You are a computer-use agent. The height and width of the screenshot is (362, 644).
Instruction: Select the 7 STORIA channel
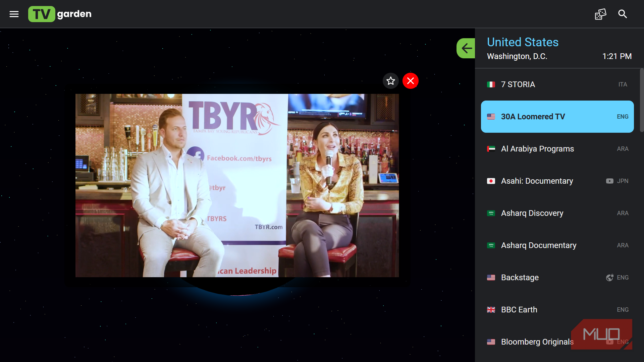click(x=557, y=84)
